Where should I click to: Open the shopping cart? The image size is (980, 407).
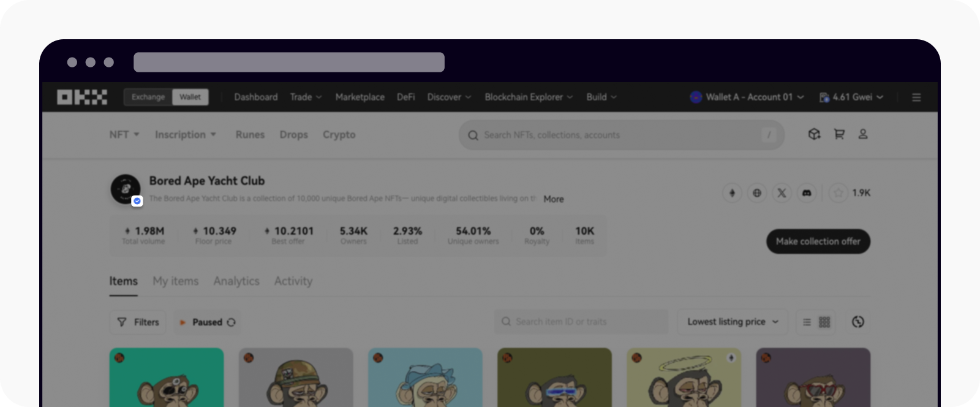tap(839, 134)
